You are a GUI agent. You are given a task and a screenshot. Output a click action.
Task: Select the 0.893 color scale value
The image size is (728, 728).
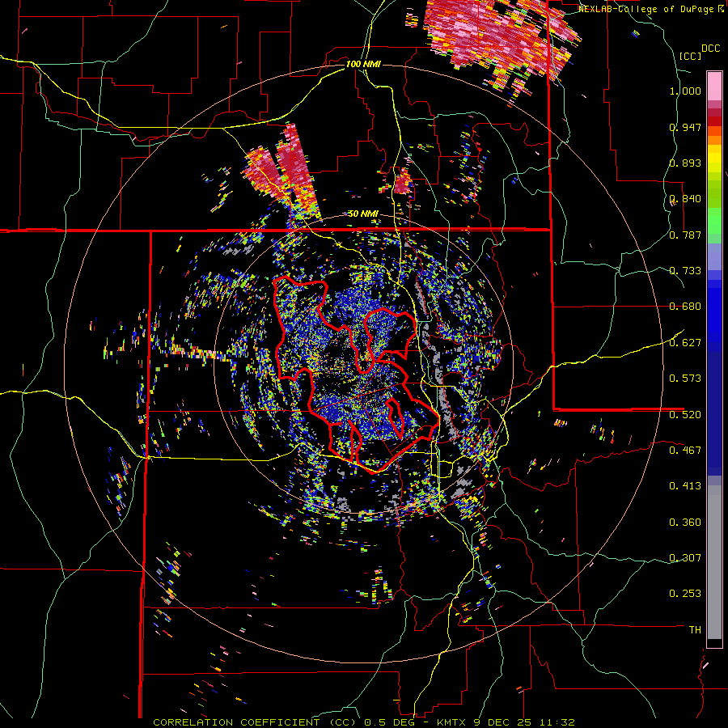pos(685,163)
